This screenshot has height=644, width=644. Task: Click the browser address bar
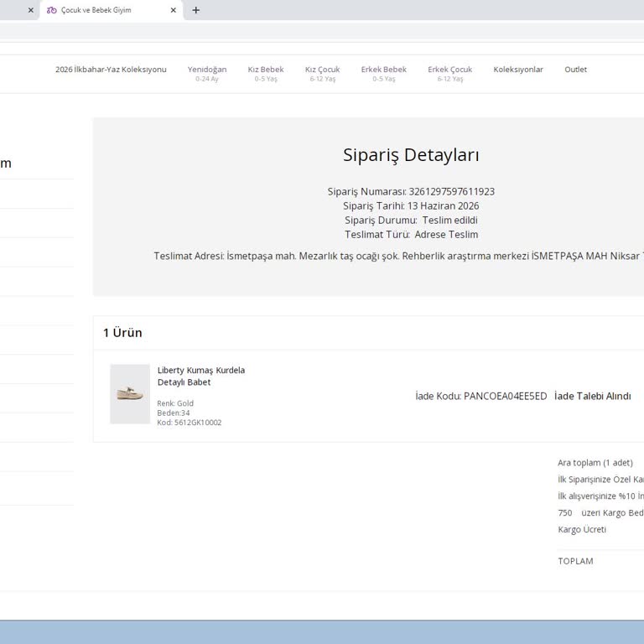[x=322, y=31]
